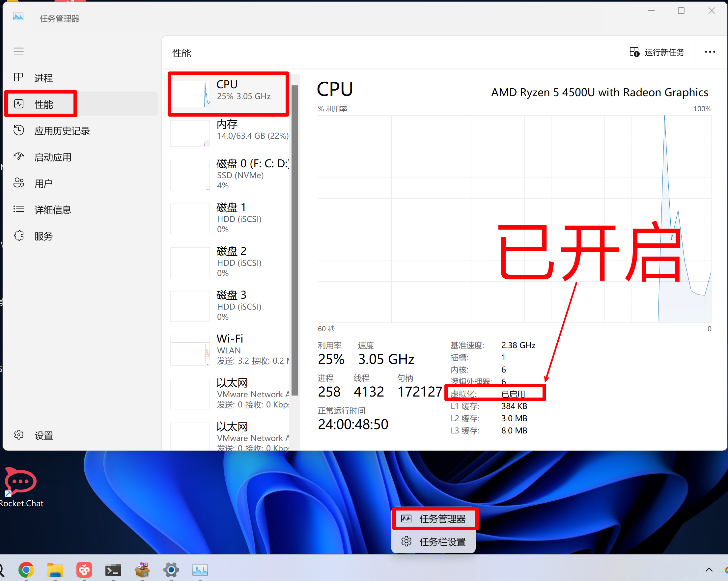728x581 pixels.
Task: Open Details (详细信息) page
Action: [x=52, y=210]
